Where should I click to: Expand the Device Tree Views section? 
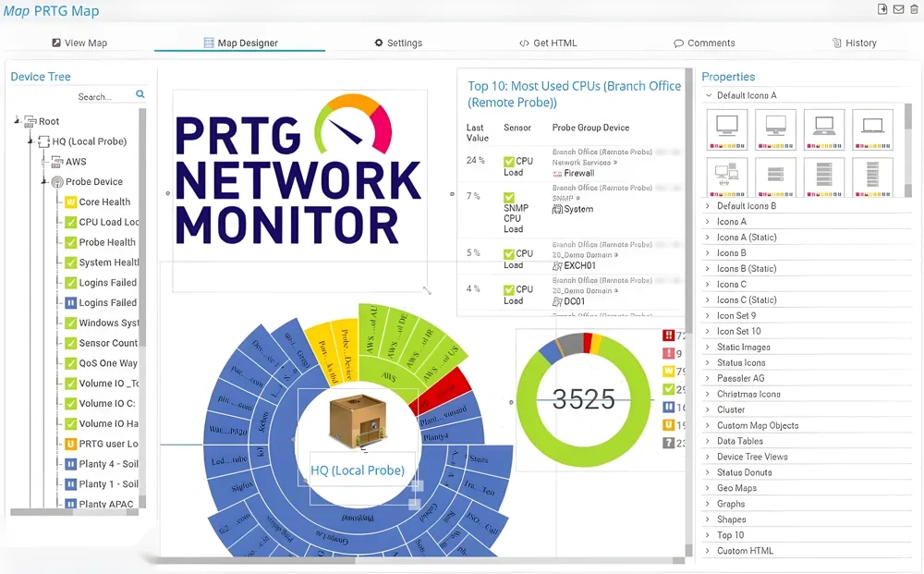coord(709,457)
